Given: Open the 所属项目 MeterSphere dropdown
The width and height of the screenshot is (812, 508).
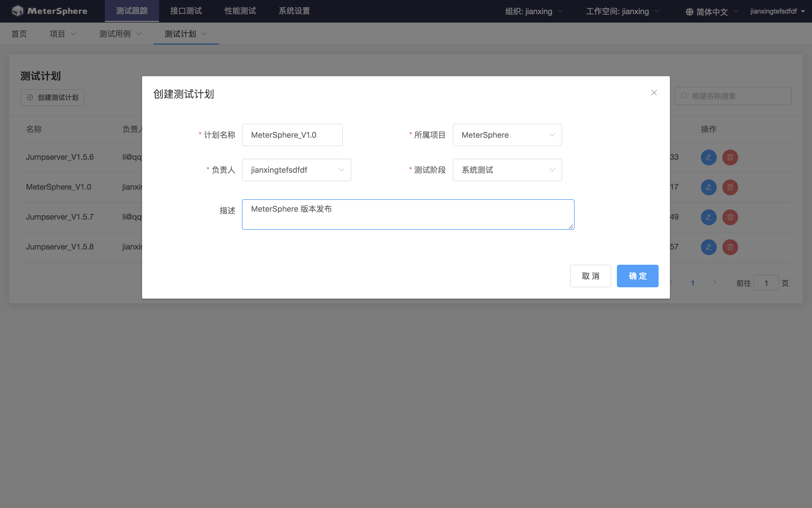Looking at the screenshot, I should [x=507, y=135].
